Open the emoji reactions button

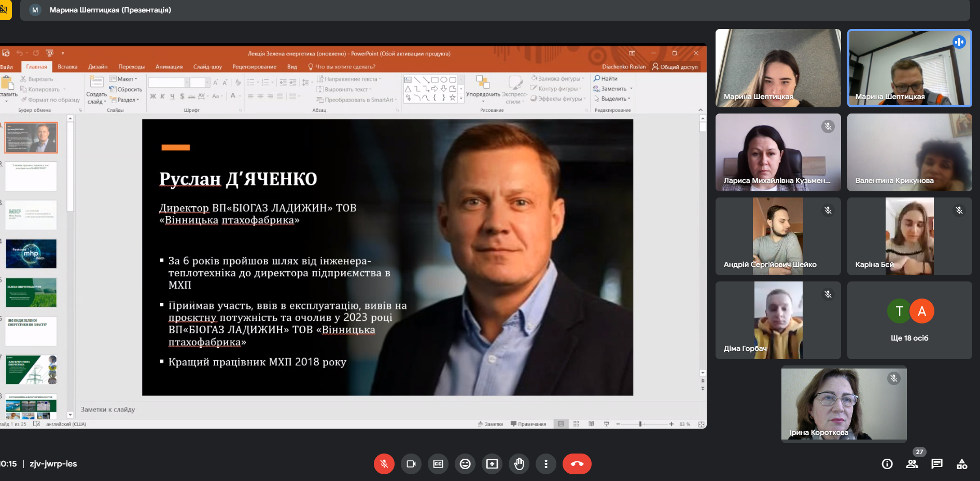coord(465,464)
